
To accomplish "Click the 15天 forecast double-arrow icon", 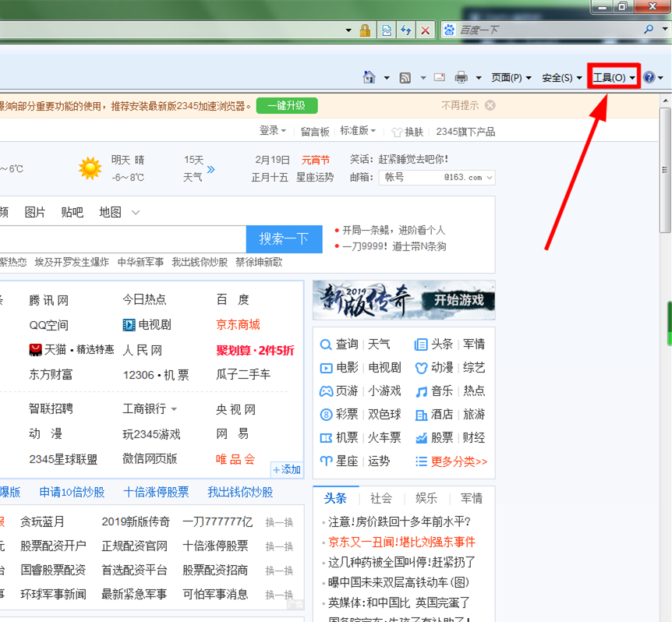I will click(x=210, y=169).
